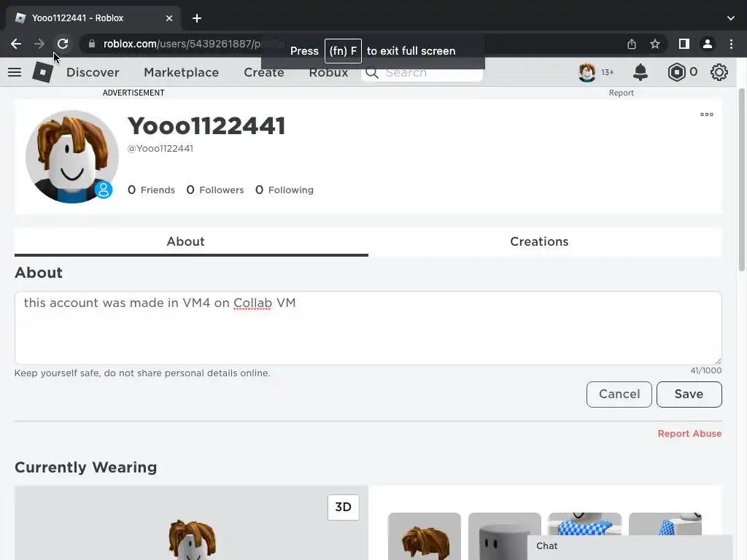The height and width of the screenshot is (560, 747).
Task: Expand the tab search chevron
Action: [731, 18]
